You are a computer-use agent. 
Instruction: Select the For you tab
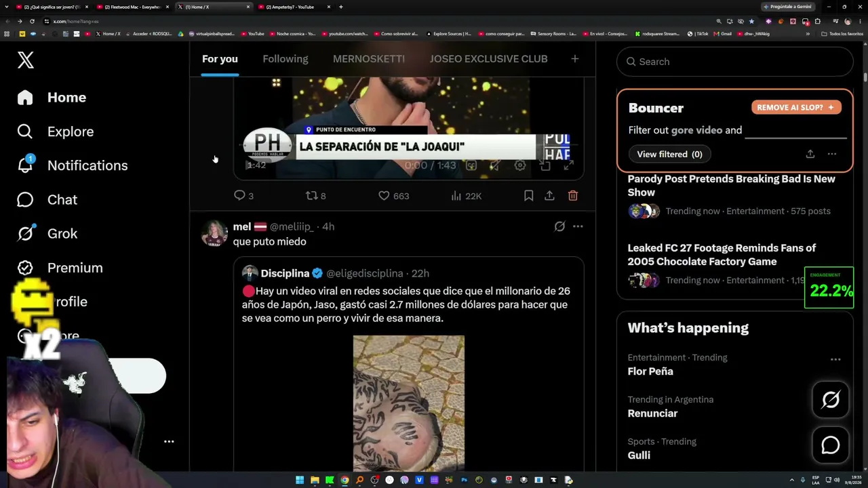220,59
